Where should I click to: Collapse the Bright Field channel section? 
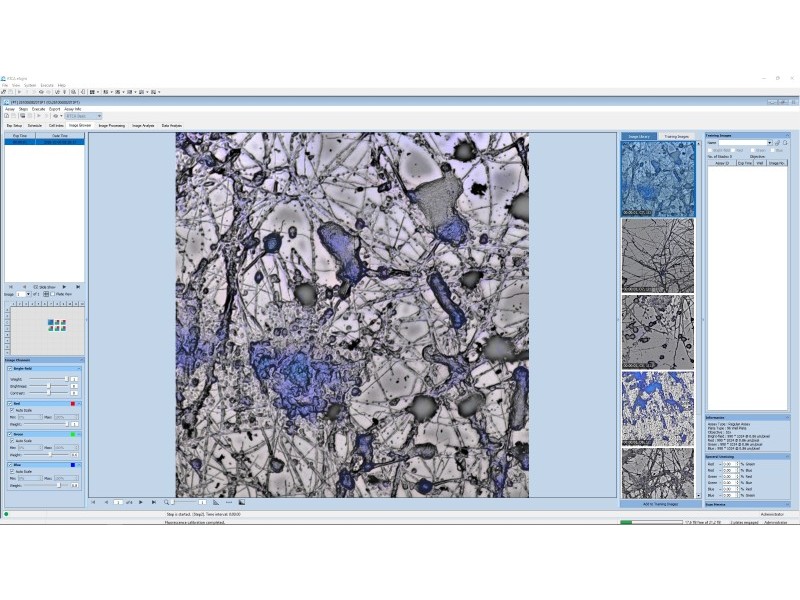click(79, 368)
